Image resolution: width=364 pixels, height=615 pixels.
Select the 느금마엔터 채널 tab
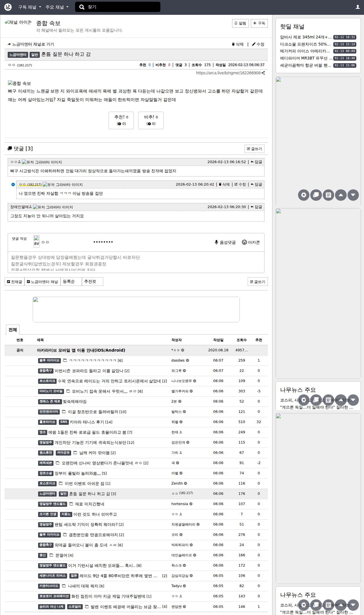coord(42,282)
